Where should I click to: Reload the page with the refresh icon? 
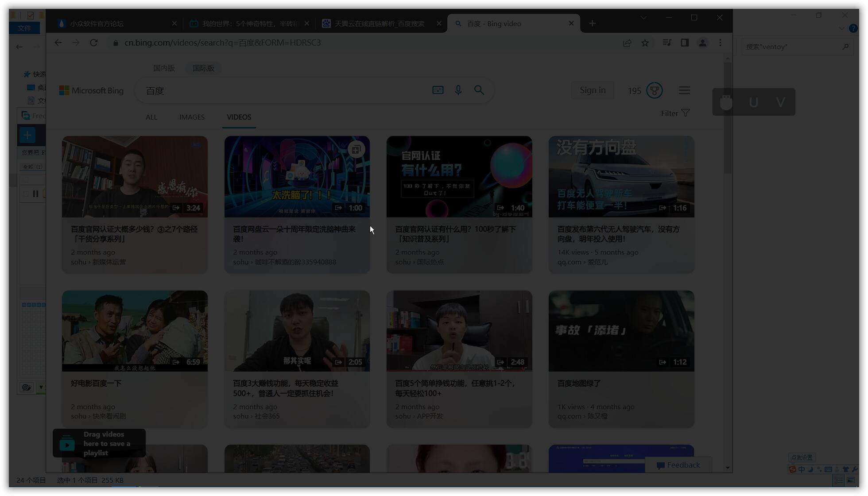click(93, 43)
